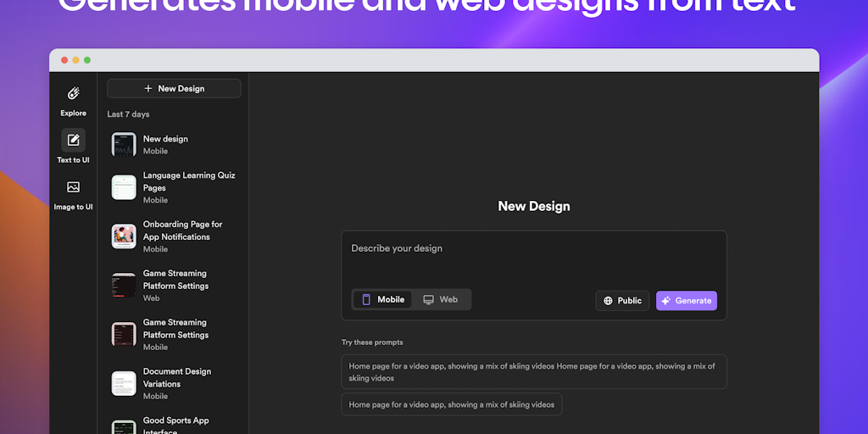Click the 'Text to UI' sidebar label
The width and height of the screenshot is (868, 434).
[x=73, y=160]
